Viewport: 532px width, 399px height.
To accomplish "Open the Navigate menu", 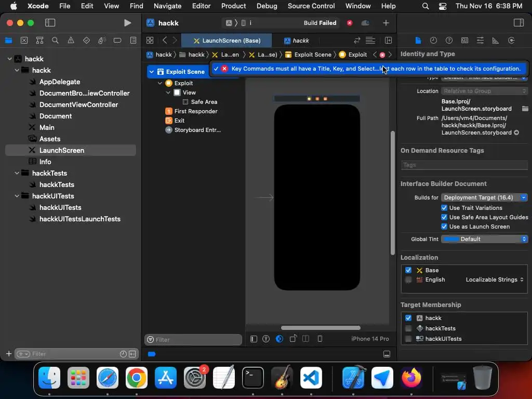I will tap(167, 6).
